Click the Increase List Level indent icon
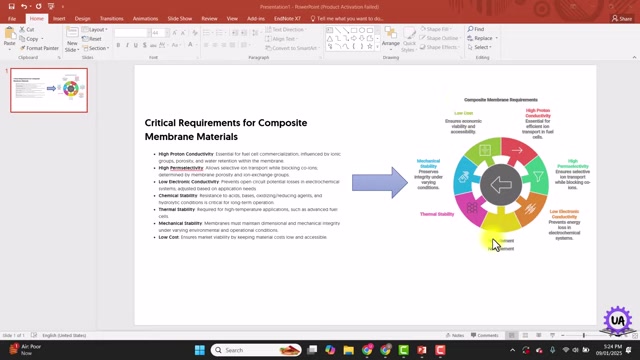 [x=244, y=33]
